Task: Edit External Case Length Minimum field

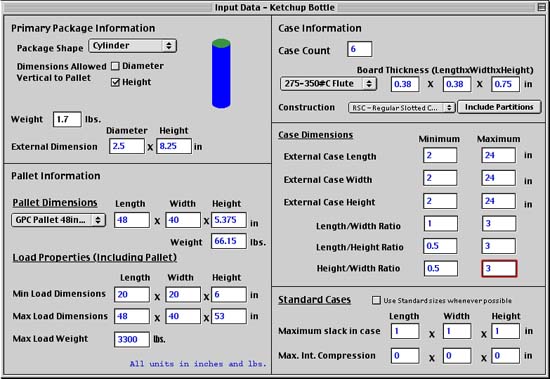Action: [x=440, y=155]
